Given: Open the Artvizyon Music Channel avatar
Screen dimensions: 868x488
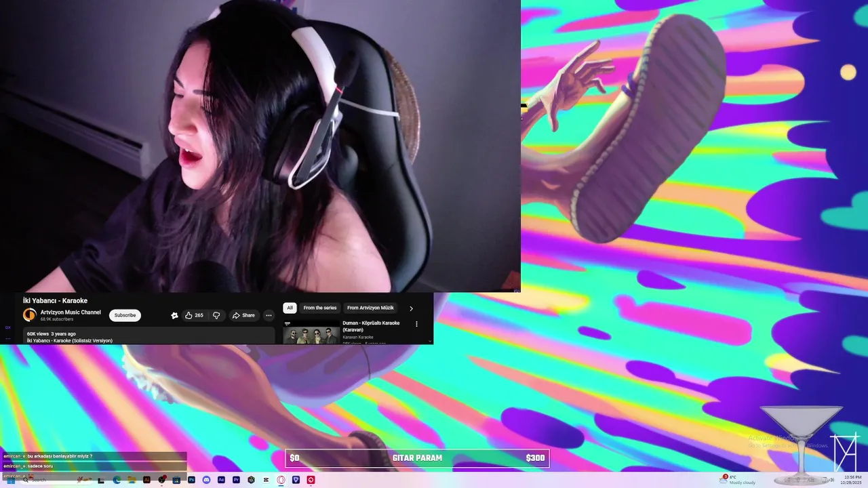Looking at the screenshot, I should 30,315.
